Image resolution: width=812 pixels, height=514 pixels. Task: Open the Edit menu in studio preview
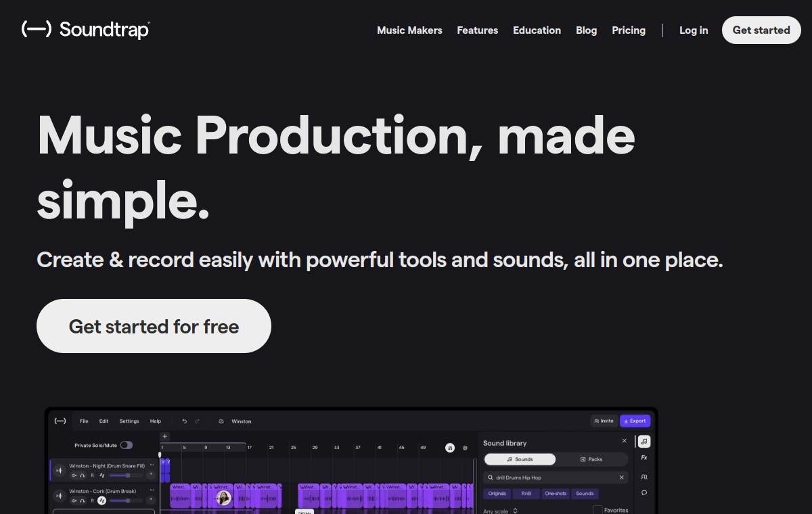click(x=104, y=421)
